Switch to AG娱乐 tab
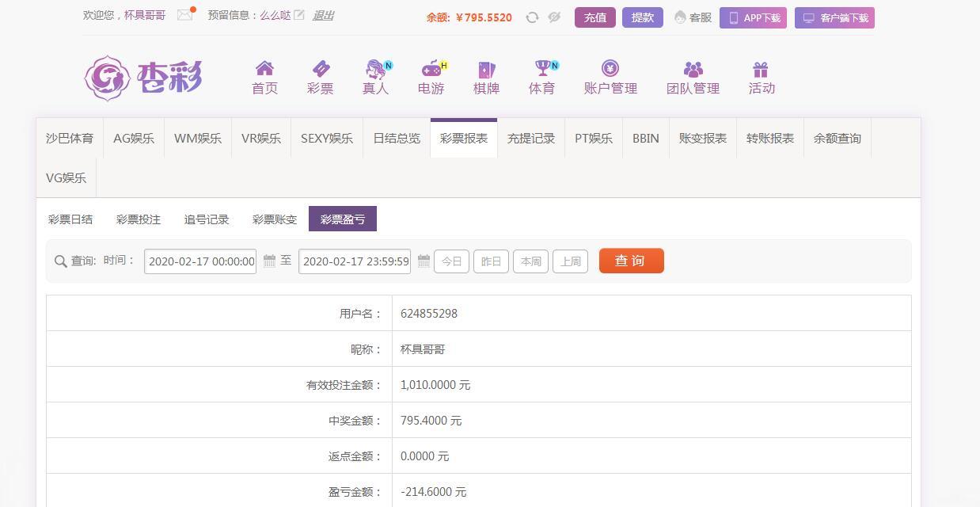This screenshot has width=980, height=507. [x=134, y=138]
